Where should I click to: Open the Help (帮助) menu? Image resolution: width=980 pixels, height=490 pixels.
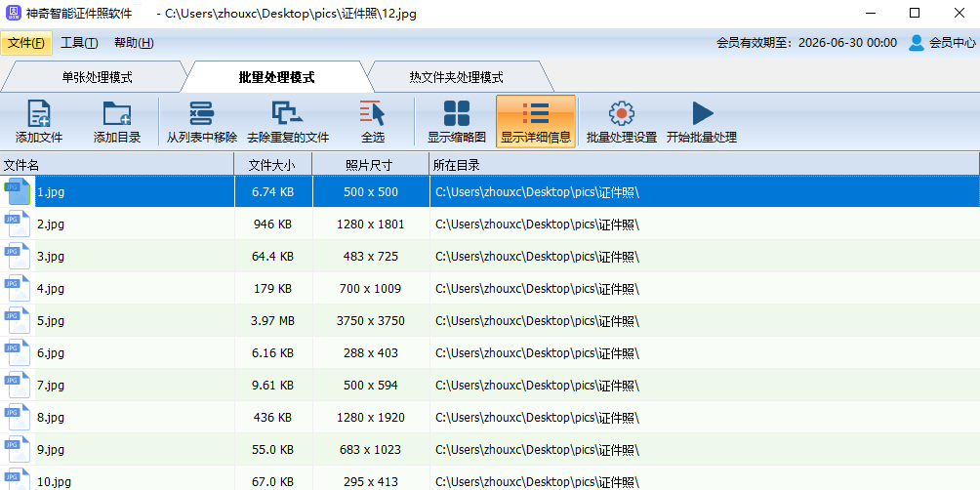[x=134, y=43]
